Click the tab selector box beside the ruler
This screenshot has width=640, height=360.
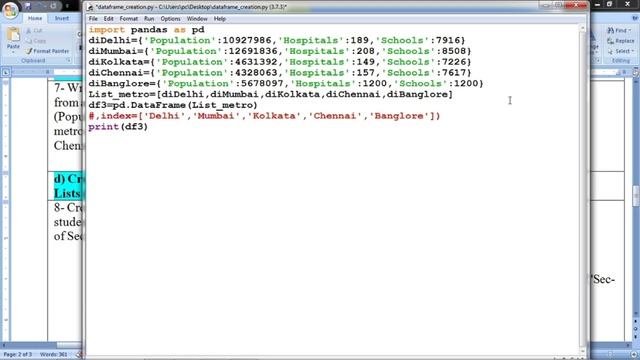click(x=6, y=72)
